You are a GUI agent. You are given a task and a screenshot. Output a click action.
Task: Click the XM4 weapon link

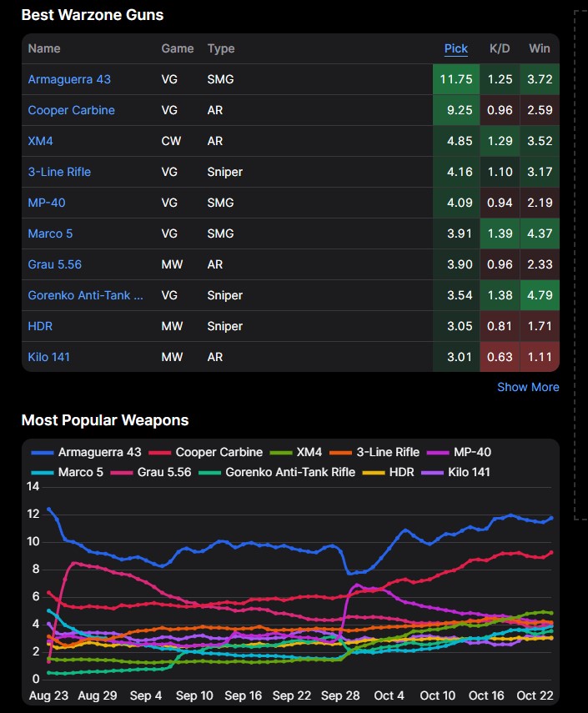click(40, 141)
